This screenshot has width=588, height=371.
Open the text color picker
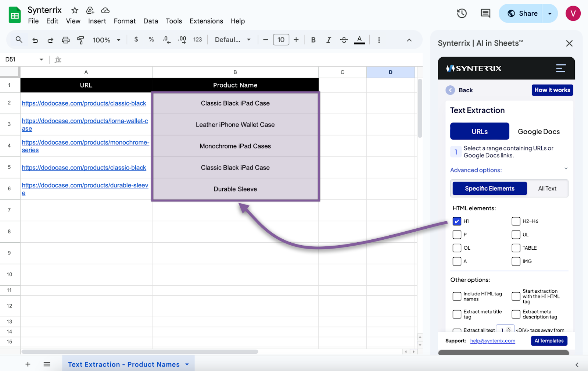pyautogui.click(x=359, y=40)
